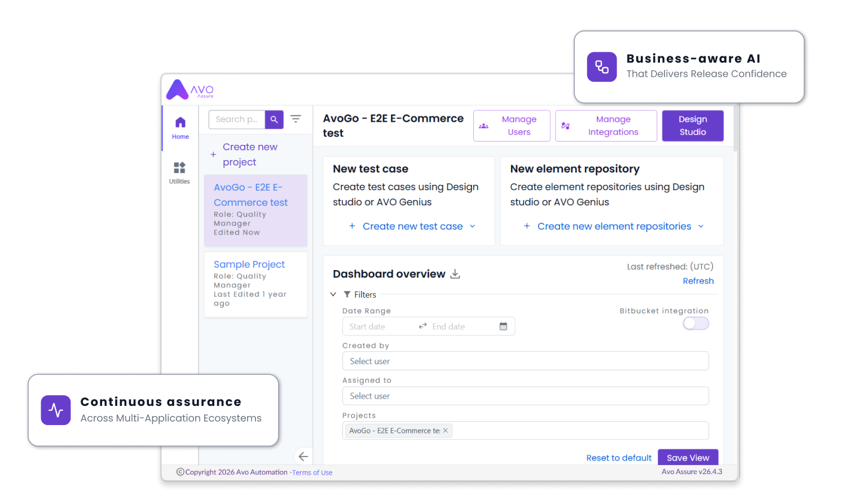
Task: Open the Projects multi-select field
Action: coord(525,431)
